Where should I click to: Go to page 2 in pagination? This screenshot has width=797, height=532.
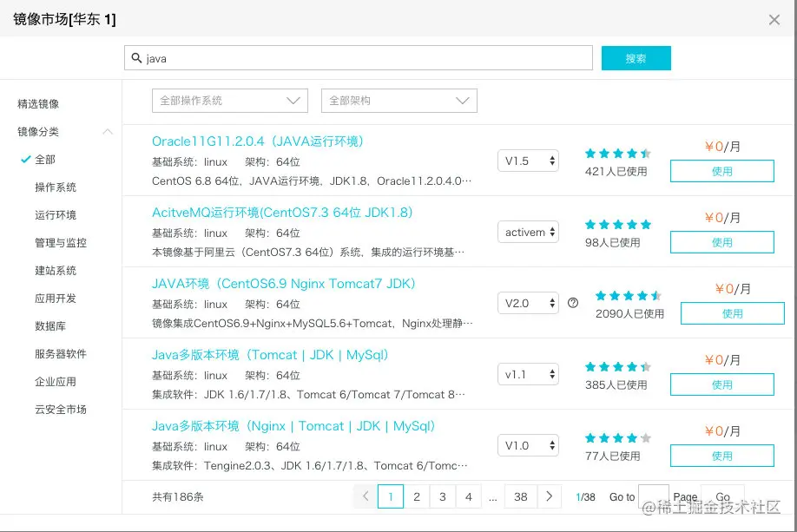tap(416, 496)
